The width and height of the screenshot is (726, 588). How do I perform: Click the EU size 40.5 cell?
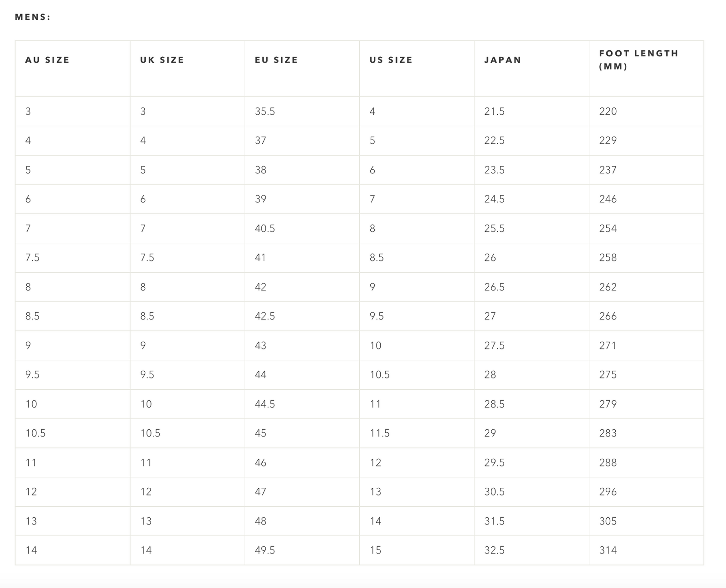[x=265, y=229]
